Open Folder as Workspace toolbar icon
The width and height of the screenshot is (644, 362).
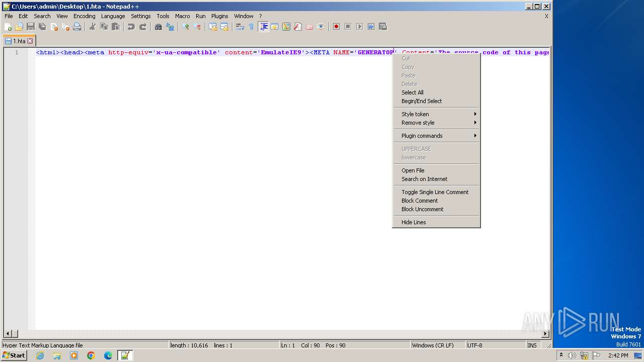(309, 27)
